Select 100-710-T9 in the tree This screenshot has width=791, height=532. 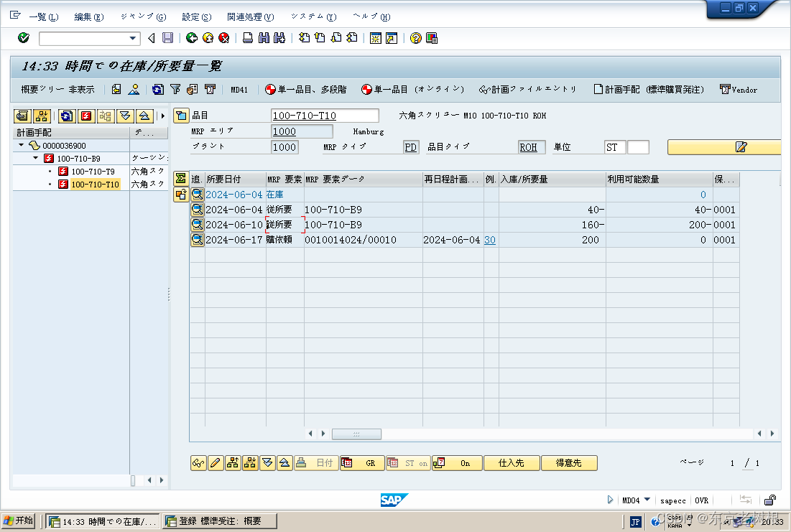93,172
